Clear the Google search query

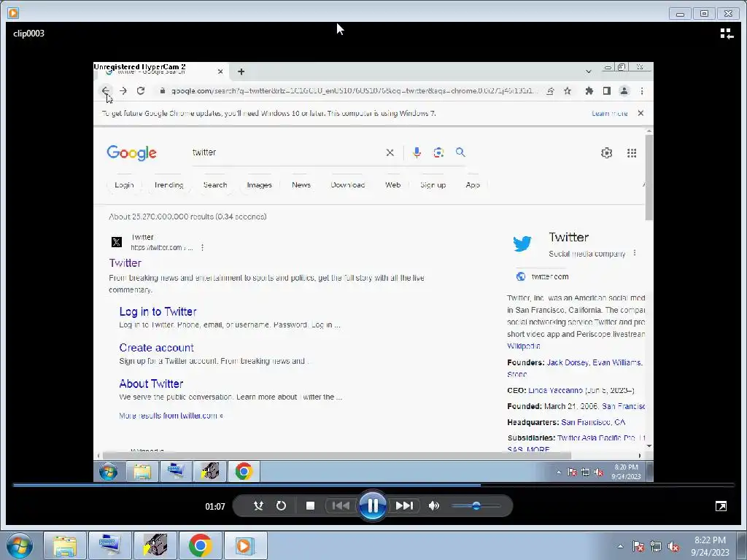pos(390,152)
